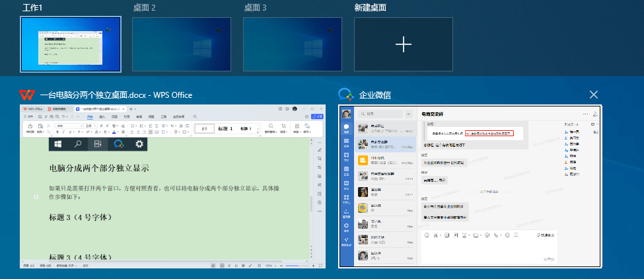This screenshot has width=644, height=279.
Task: Select the 开始 ribbon tab in WPS
Action: tap(90, 117)
